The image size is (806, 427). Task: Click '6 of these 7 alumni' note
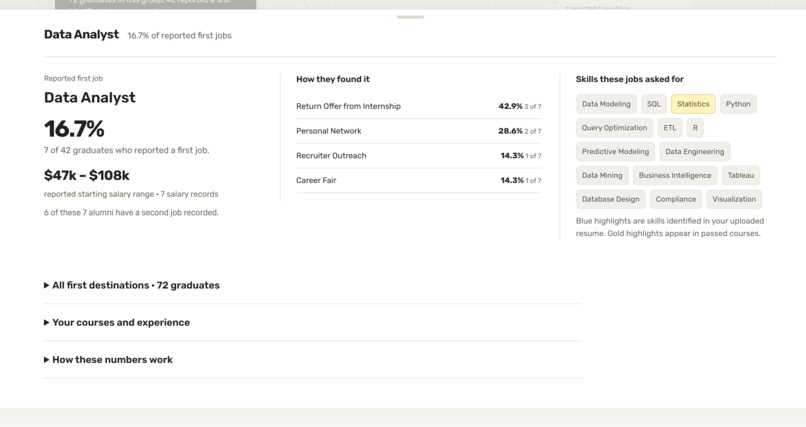click(x=131, y=212)
